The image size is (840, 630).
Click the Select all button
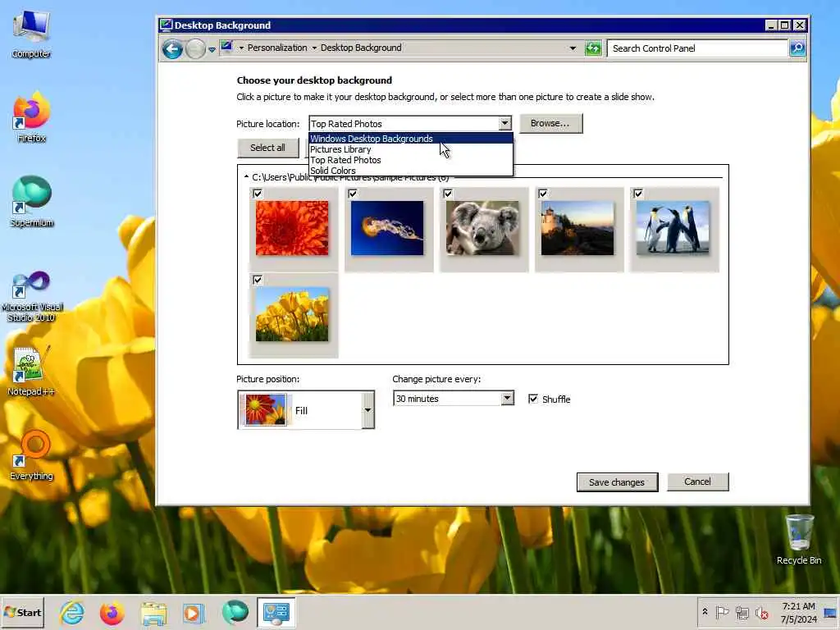[268, 148]
